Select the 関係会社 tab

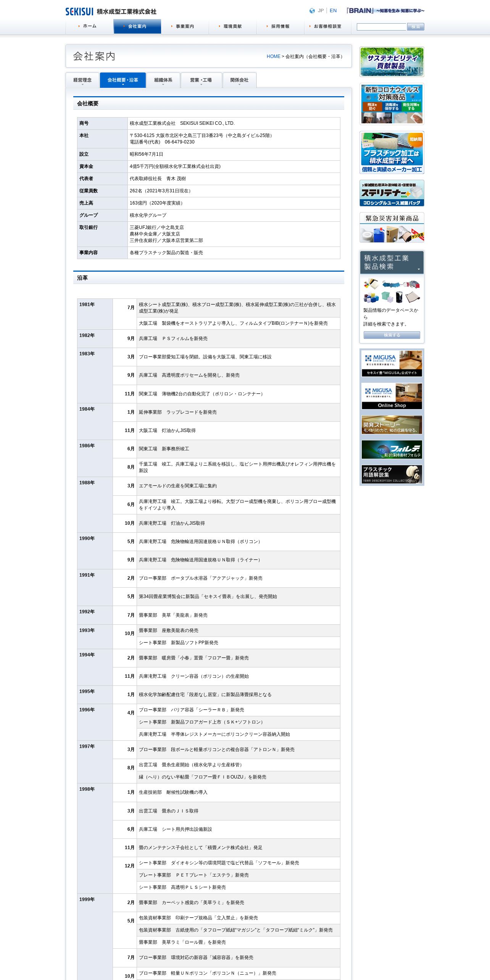tap(239, 80)
